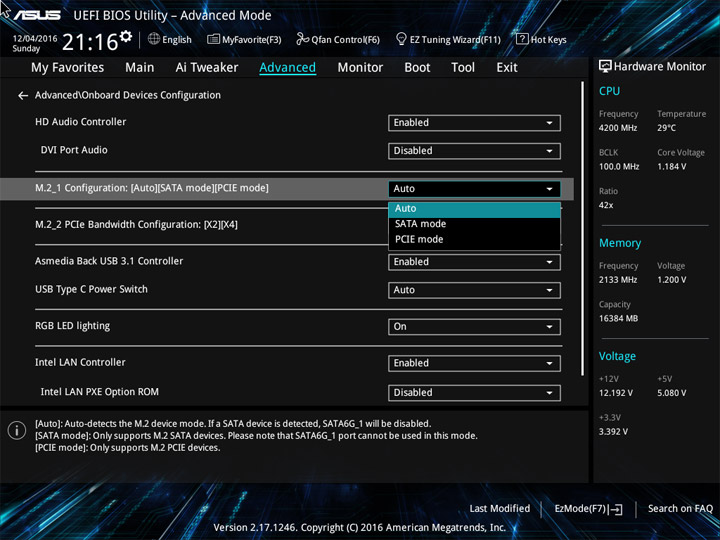Viewport: 720px width, 540px height.
Task: Choose Auto in the M.2_1 option list
Action: click(474, 209)
